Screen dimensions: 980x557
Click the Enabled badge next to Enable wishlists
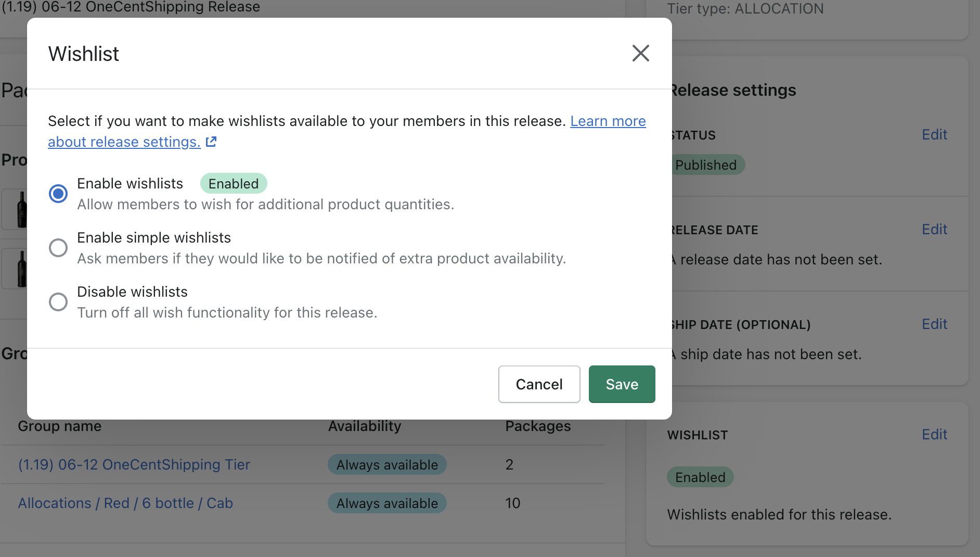(x=234, y=184)
